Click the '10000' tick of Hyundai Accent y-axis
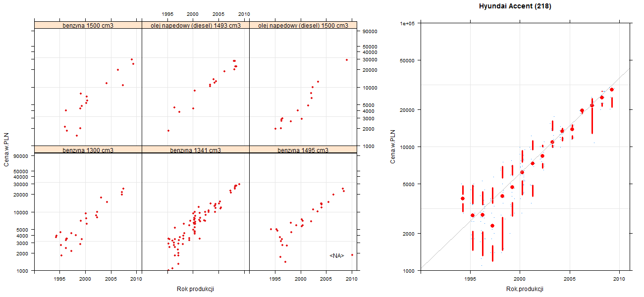This screenshot has height=297, width=644. (408, 147)
